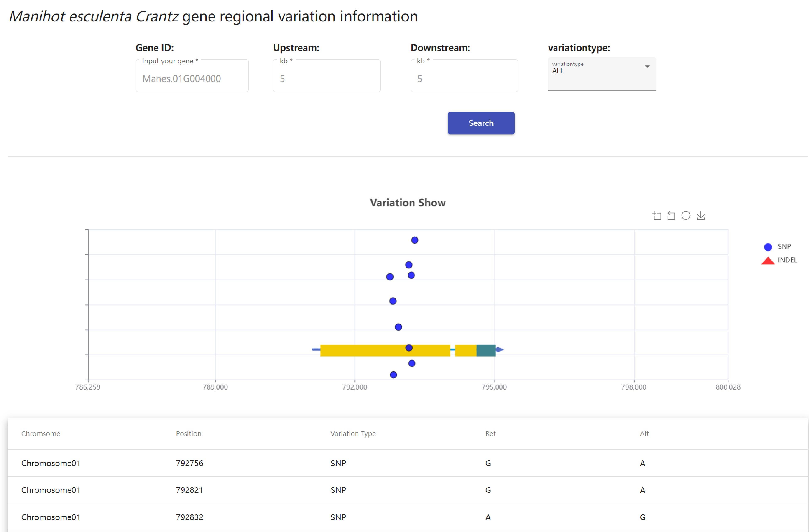Viewport: 809px width, 532px height.
Task: Expand variationtype options with the arrow
Action: click(648, 67)
